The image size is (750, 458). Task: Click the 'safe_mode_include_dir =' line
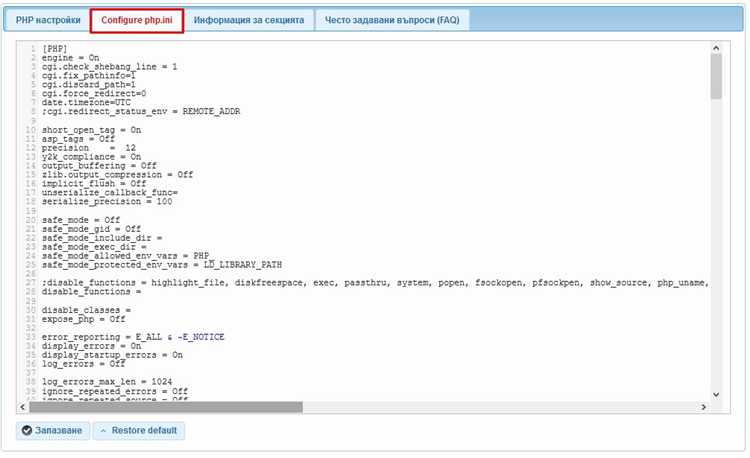point(102,238)
